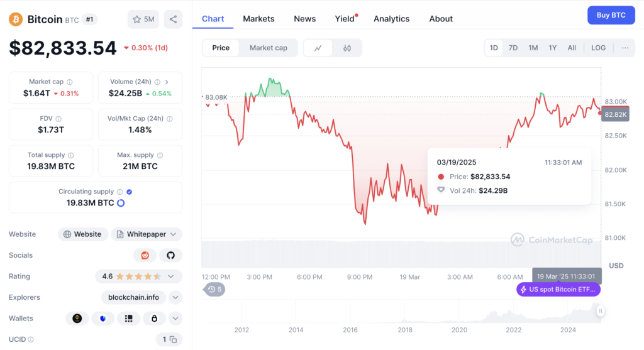
Task: Click the $82,833.54 price heading
Action: (63, 48)
